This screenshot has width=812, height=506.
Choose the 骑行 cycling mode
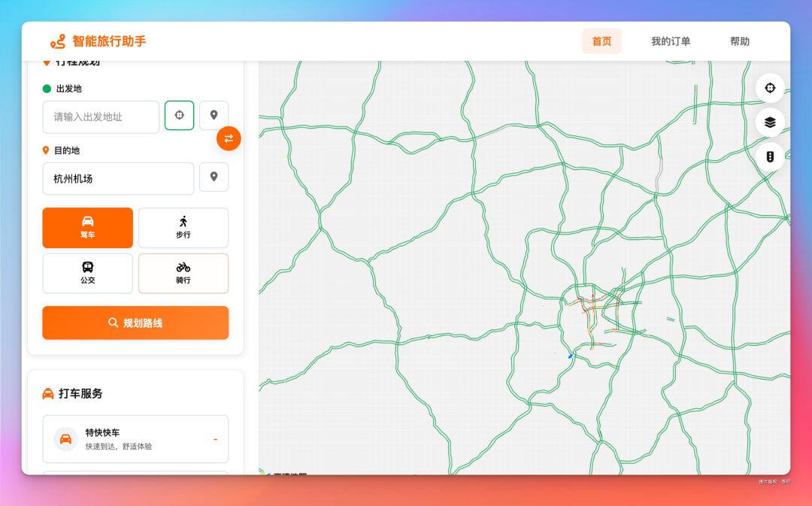click(183, 274)
